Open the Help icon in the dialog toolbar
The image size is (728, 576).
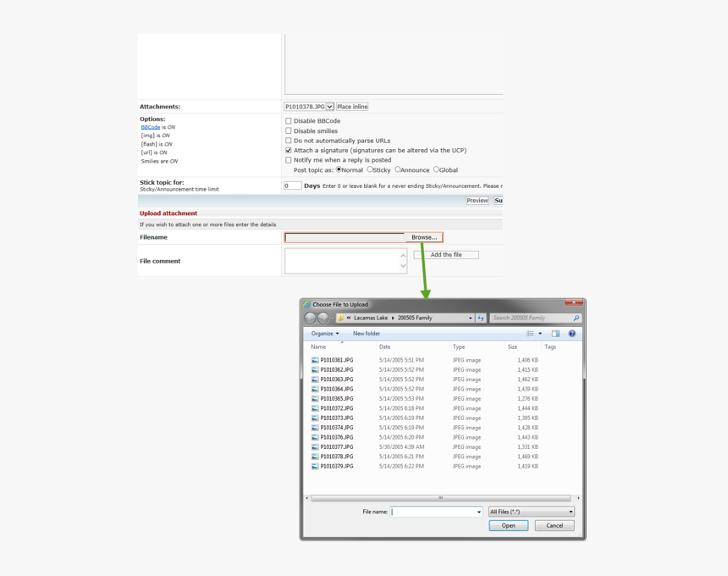[574, 333]
